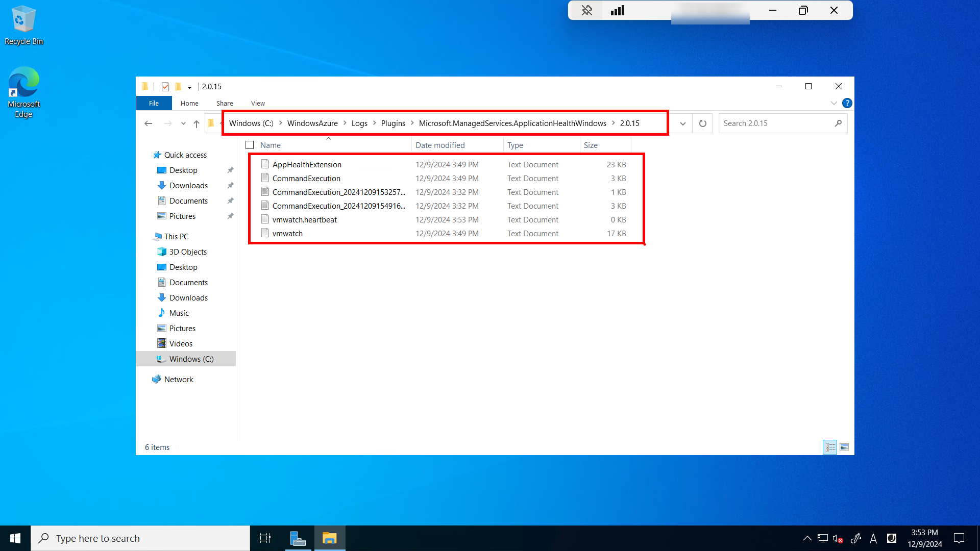Click the Properties quick access toolbar icon
Screen dimensions: 980x551
tap(165, 87)
